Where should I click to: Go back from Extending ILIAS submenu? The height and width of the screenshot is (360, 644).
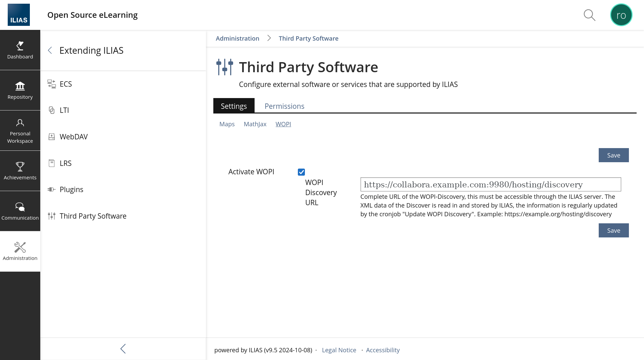[50, 50]
